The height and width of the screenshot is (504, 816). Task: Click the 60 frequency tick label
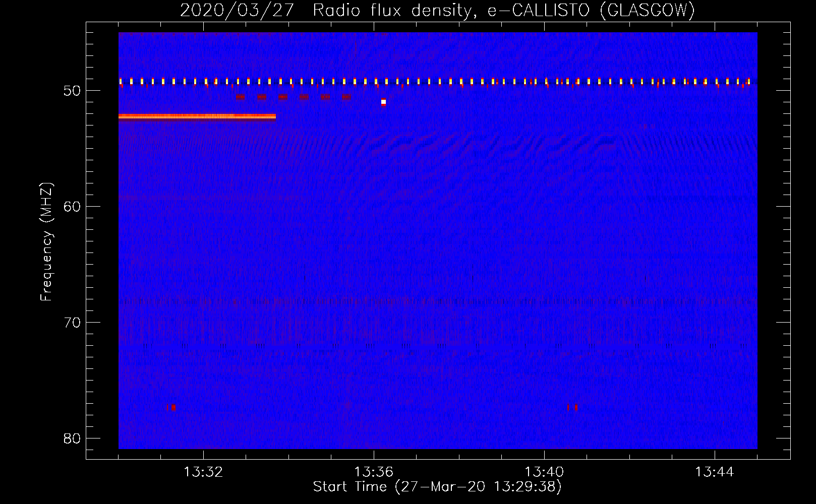pyautogui.click(x=72, y=207)
